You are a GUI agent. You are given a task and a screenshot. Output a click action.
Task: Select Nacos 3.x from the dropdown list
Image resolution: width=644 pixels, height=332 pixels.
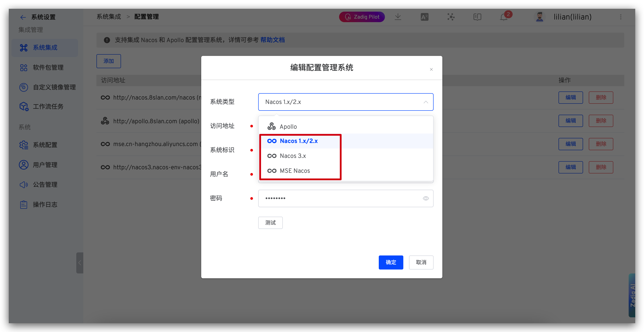(x=292, y=156)
